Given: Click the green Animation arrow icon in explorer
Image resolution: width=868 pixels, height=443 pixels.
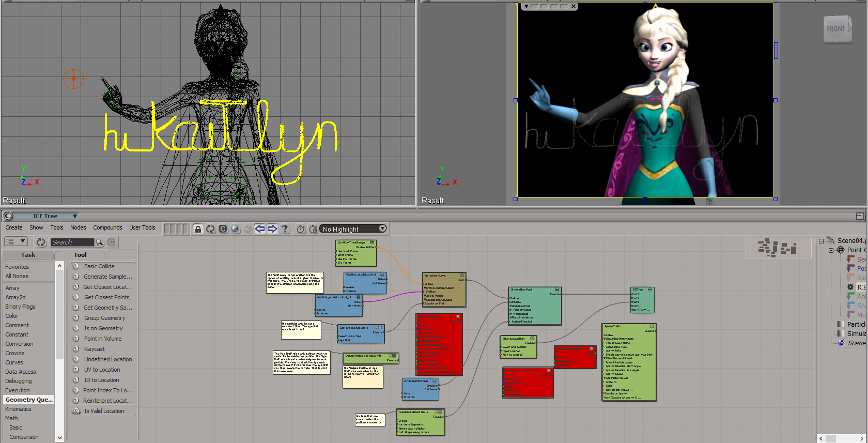Looking at the screenshot, I should pos(850,296).
